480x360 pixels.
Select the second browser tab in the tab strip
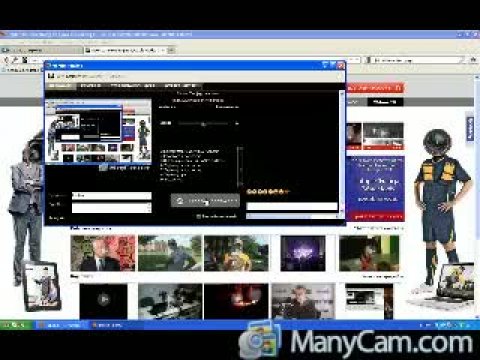coord(126,50)
